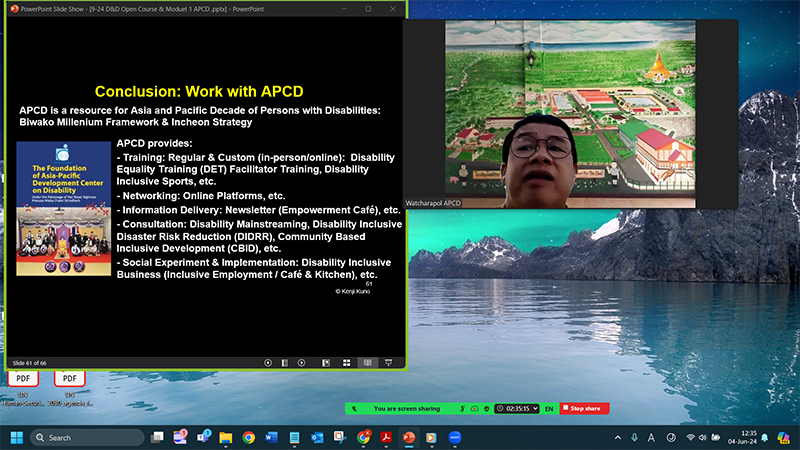Viewport: 800px width, 450px height.
Task: Click the phone icon on Zoom sharing bar
Action: tap(354, 409)
